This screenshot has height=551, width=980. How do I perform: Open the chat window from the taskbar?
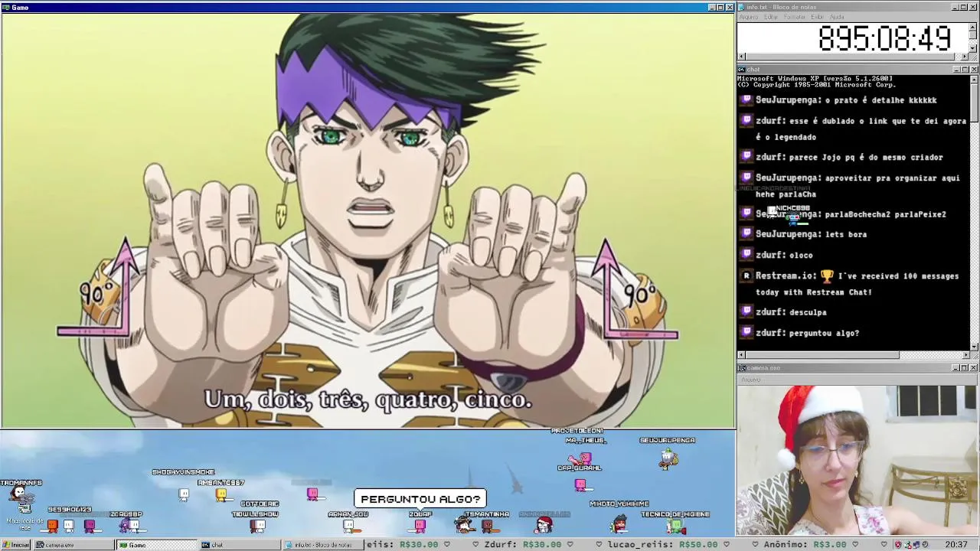pos(240,545)
